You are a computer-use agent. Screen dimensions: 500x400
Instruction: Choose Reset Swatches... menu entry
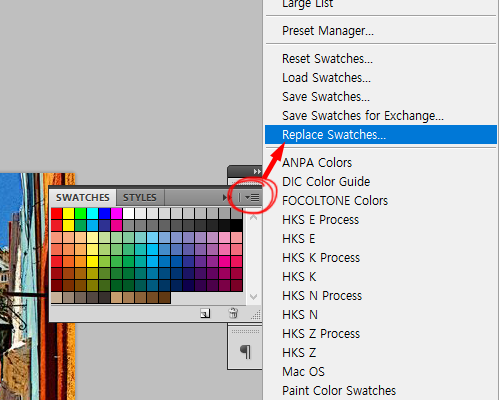(x=327, y=59)
